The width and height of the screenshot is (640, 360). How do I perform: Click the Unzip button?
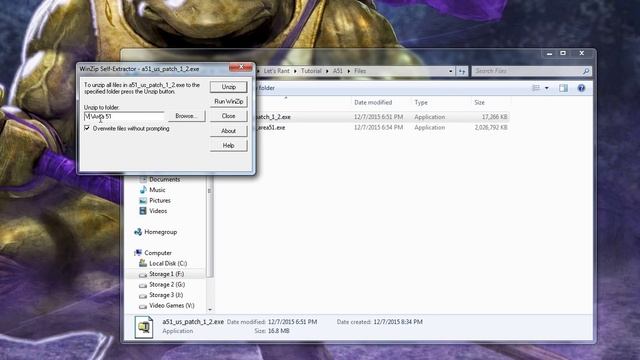[229, 87]
